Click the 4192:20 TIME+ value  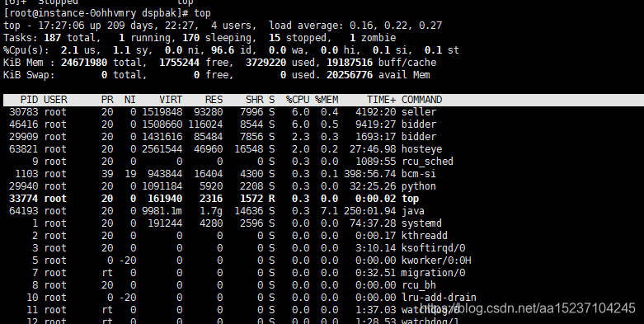[x=376, y=112]
